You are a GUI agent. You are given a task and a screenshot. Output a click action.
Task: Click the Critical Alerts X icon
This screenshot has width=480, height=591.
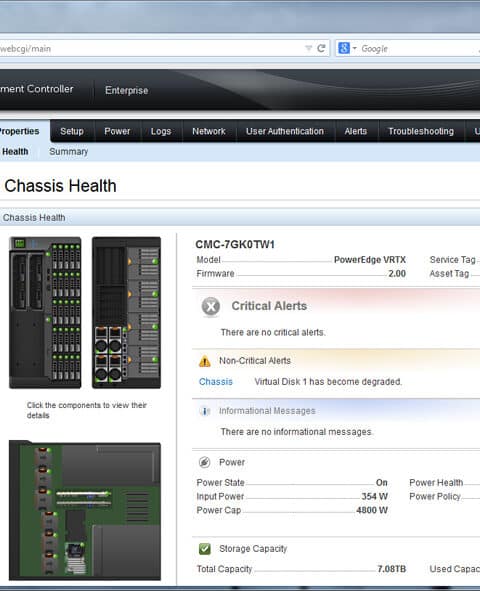coord(211,306)
